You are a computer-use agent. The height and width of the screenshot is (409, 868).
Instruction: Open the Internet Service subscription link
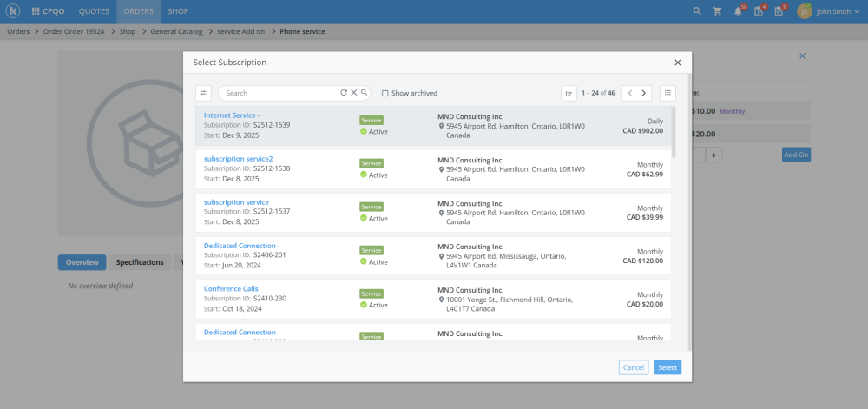232,115
